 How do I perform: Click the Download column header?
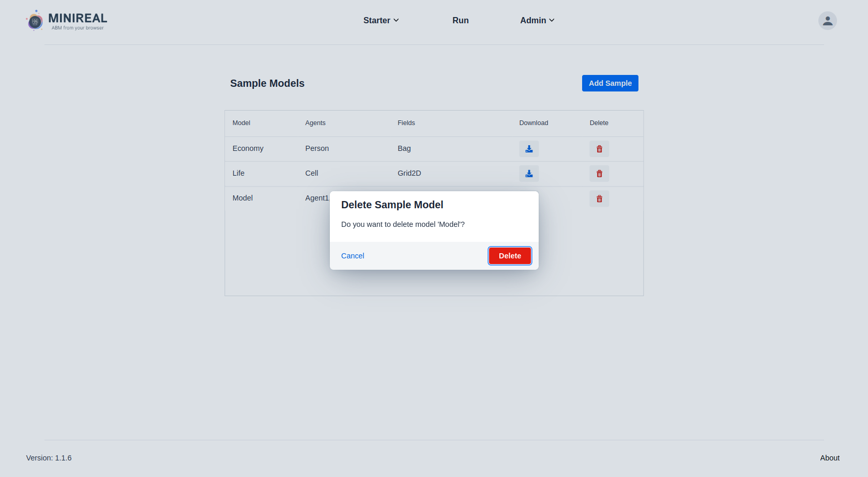click(x=534, y=123)
